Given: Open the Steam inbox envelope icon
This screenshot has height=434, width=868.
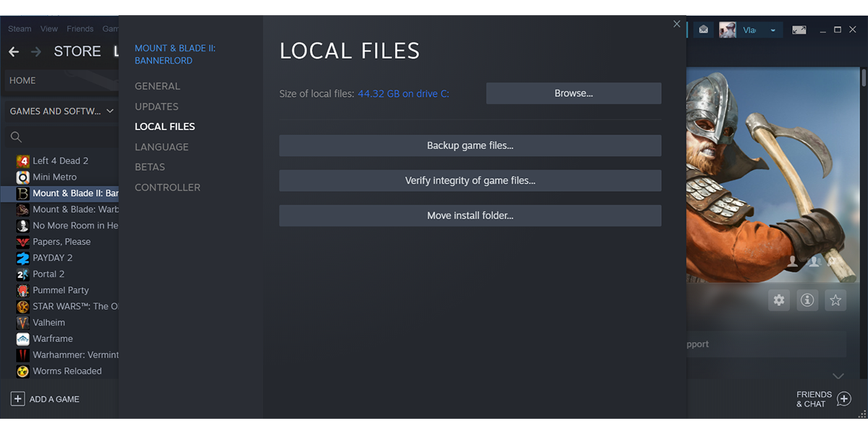Looking at the screenshot, I should tap(703, 30).
